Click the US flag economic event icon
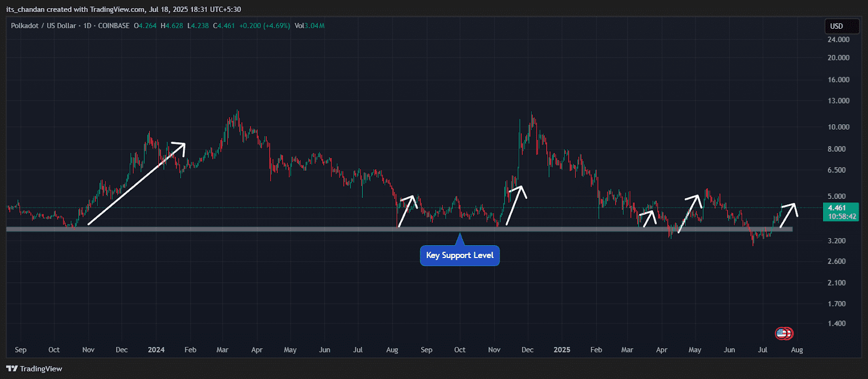The image size is (868, 379). tap(781, 333)
